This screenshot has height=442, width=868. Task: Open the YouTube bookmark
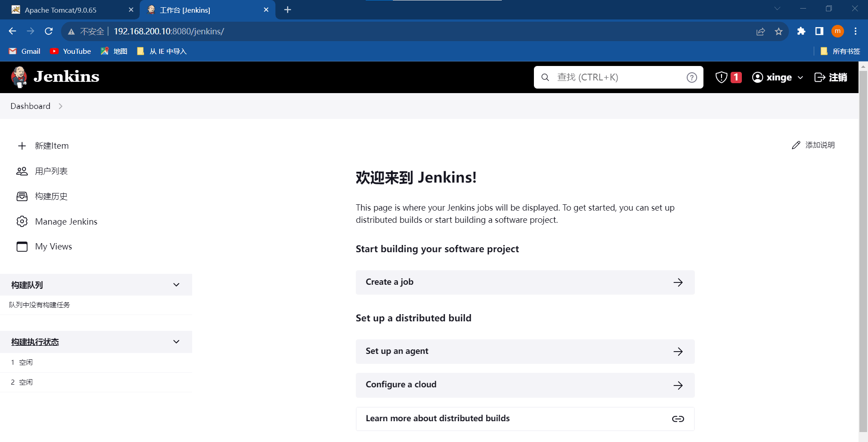pos(71,52)
